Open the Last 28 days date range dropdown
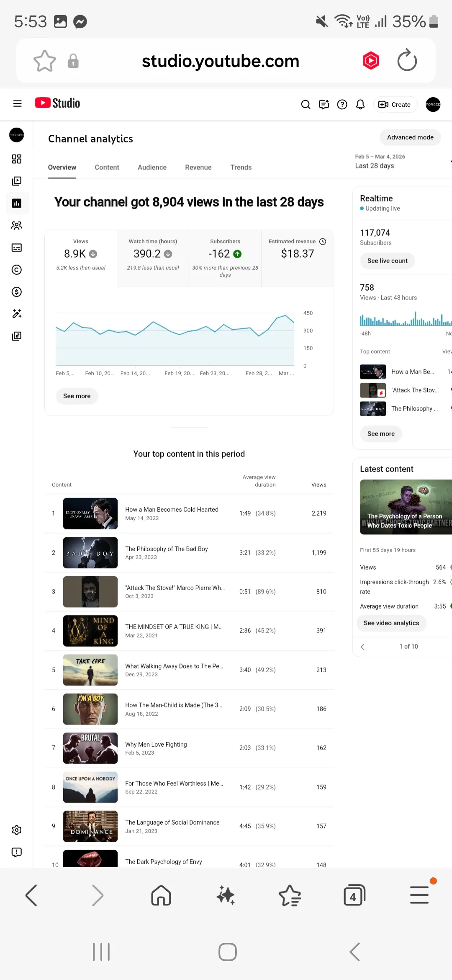The width and height of the screenshot is (452, 980). [403, 162]
